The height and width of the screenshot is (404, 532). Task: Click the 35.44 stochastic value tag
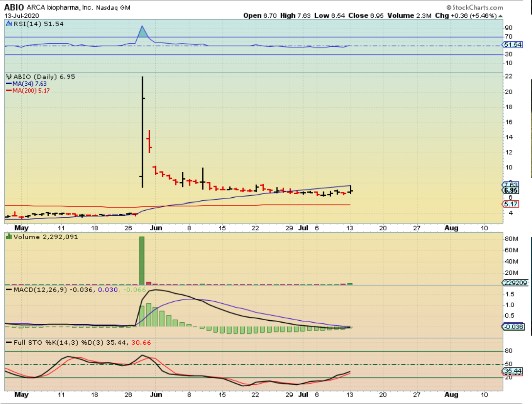point(513,371)
